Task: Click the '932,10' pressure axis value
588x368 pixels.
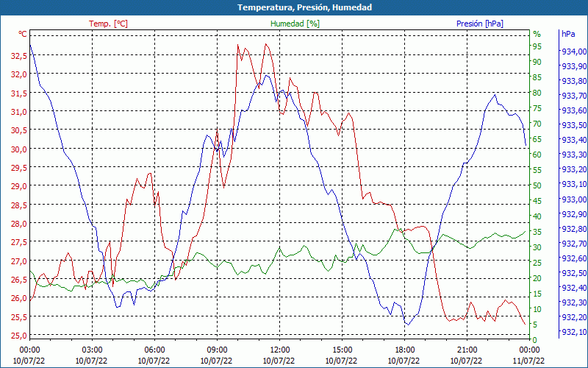Action: pyautogui.click(x=574, y=332)
